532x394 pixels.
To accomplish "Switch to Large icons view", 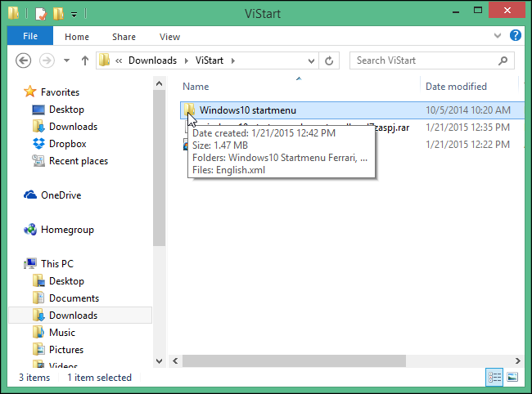I will [x=512, y=377].
